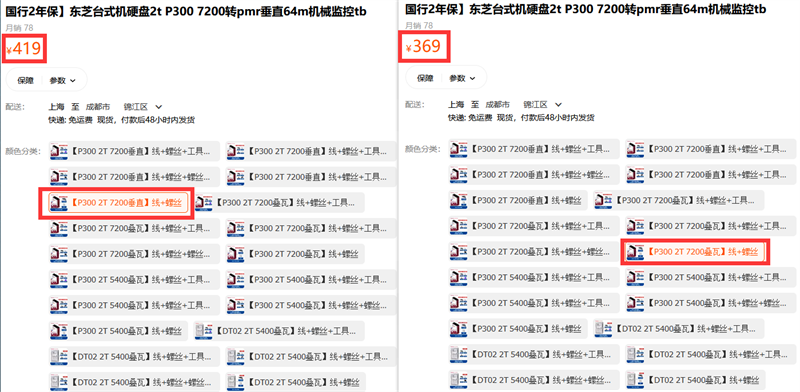
Task: Click 成都市 destination on right page
Action: [497, 105]
